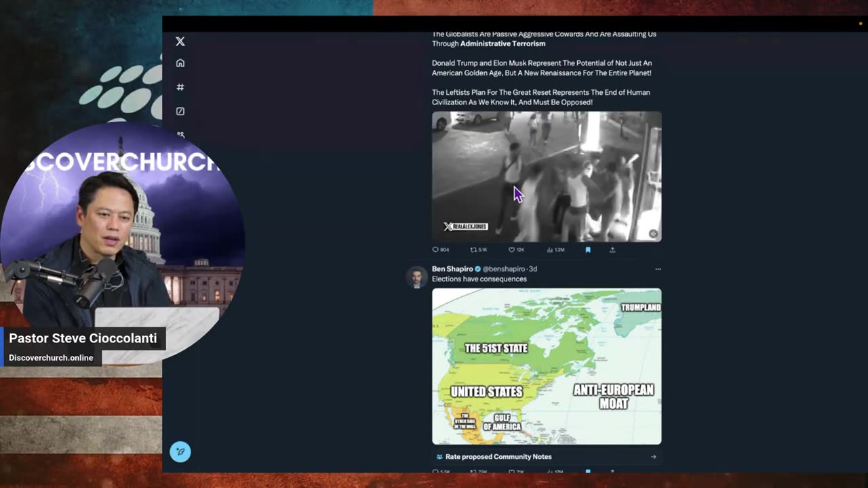The image size is (868, 488).
Task: Select 'Elections have consequences' post text
Action: click(479, 279)
